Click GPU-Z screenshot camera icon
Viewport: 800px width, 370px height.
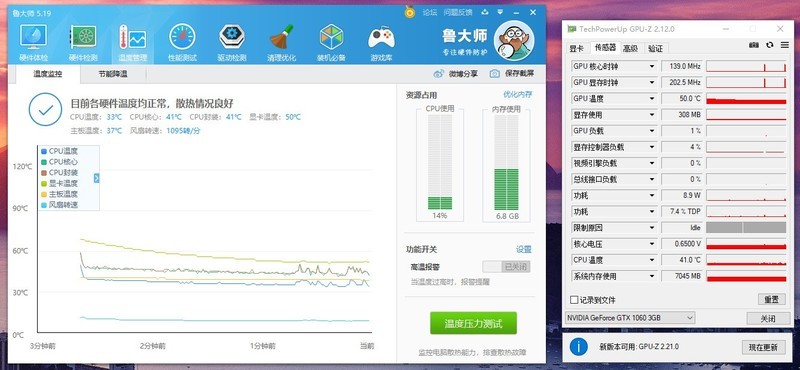754,45
